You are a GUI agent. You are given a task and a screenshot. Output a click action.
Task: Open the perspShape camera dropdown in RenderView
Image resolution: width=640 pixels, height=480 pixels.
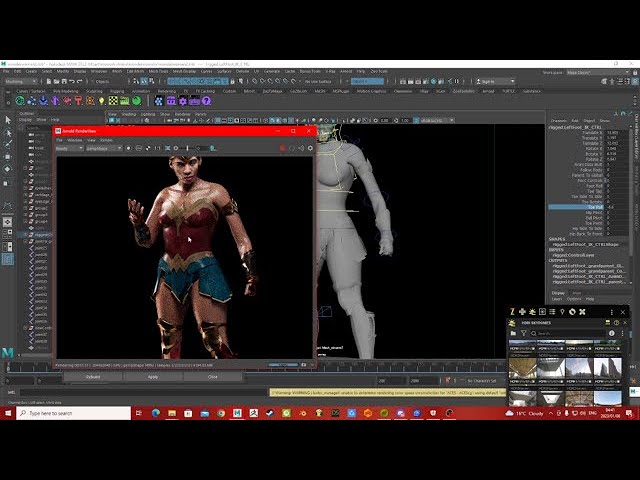[x=104, y=148]
